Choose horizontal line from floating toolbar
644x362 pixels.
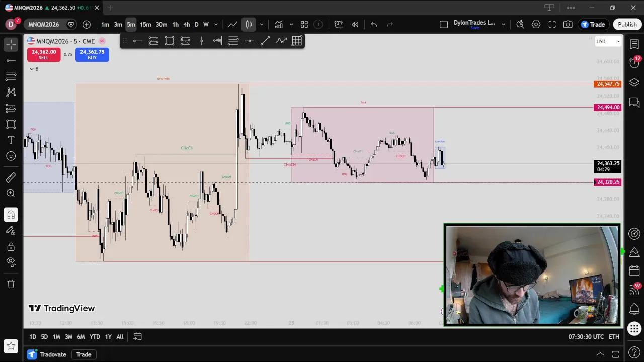(x=137, y=41)
